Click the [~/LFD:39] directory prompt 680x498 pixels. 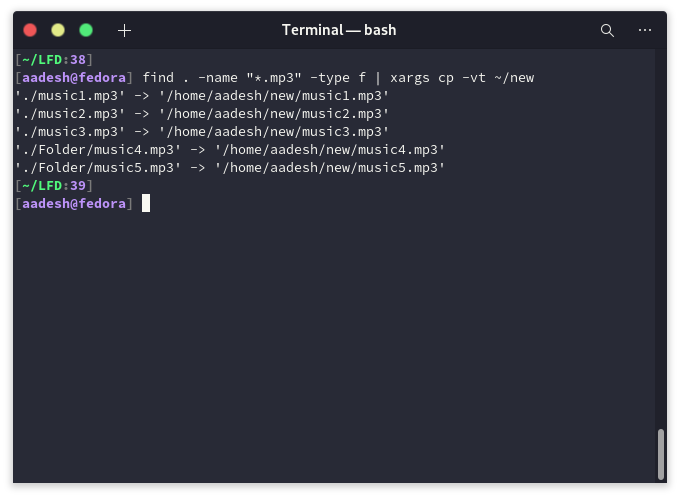[x=53, y=185]
